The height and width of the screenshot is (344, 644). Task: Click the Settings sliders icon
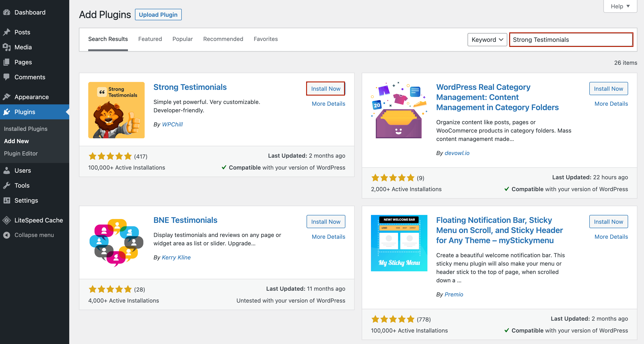point(7,200)
